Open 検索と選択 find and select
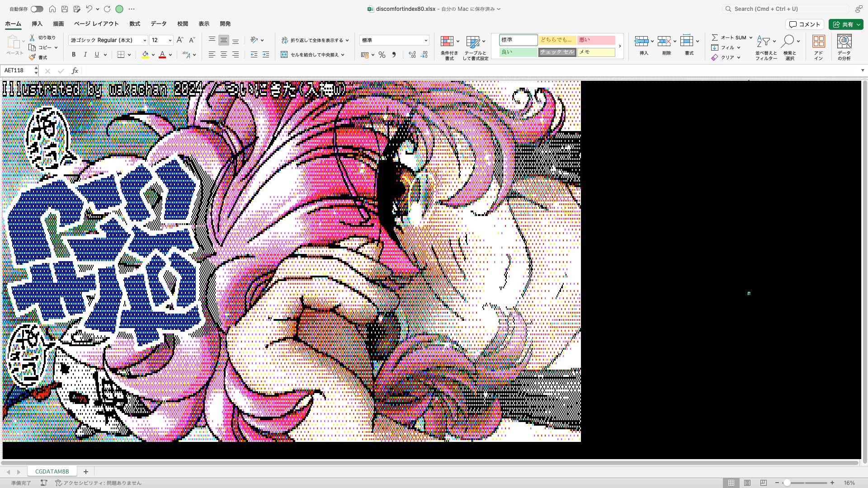 click(790, 47)
